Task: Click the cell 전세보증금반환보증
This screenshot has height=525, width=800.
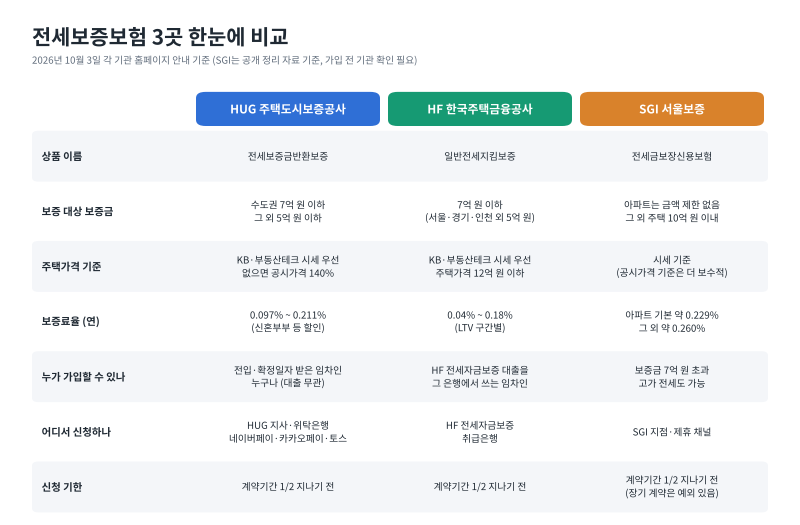Action: pyautogui.click(x=288, y=156)
